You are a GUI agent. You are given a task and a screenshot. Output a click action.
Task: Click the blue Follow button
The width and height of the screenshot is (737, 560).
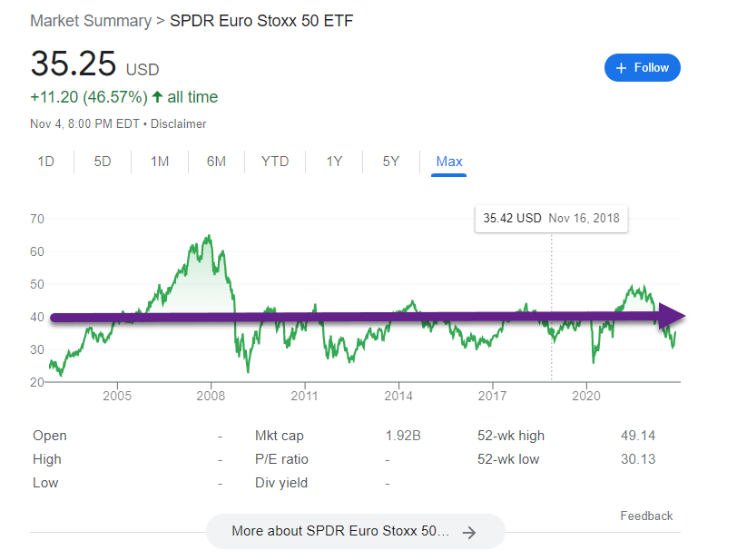pyautogui.click(x=642, y=68)
